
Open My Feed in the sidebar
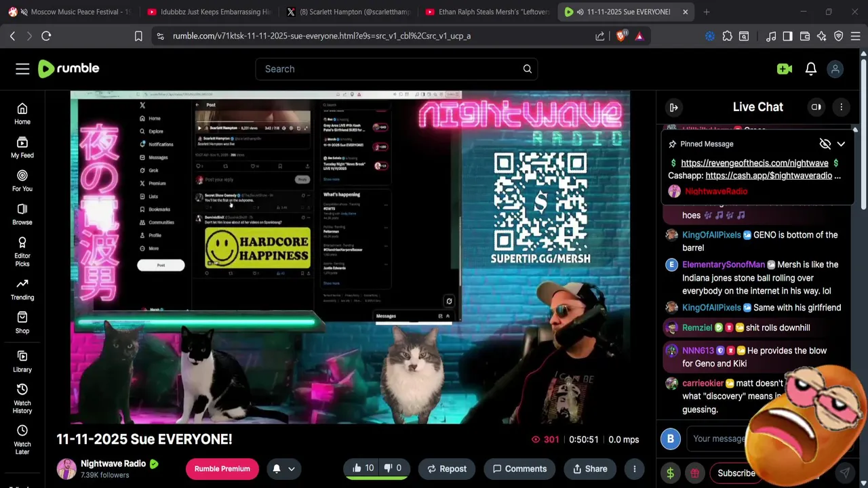coord(22,148)
